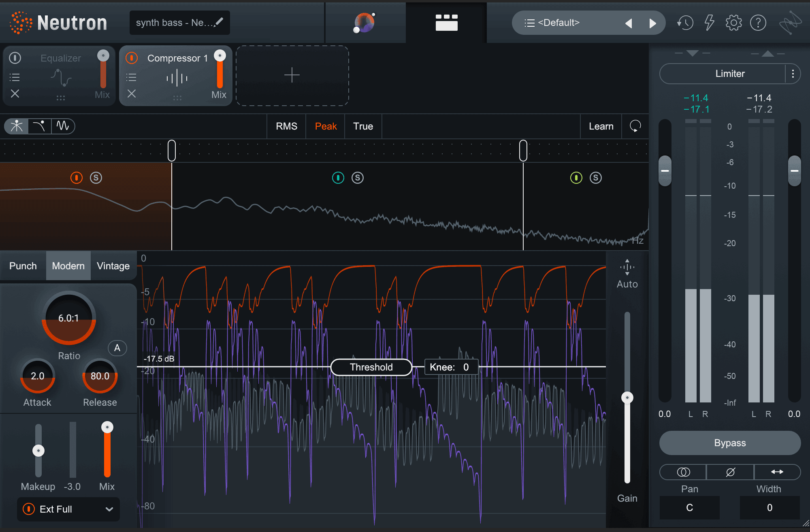
Task: Click the zero latency lightning icon
Action: [710, 23]
